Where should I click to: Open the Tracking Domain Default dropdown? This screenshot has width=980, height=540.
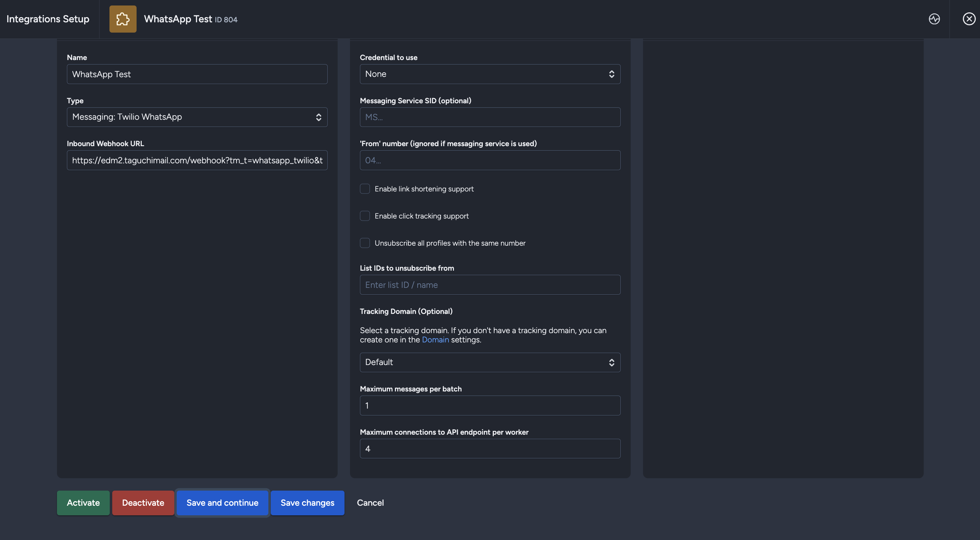490,362
